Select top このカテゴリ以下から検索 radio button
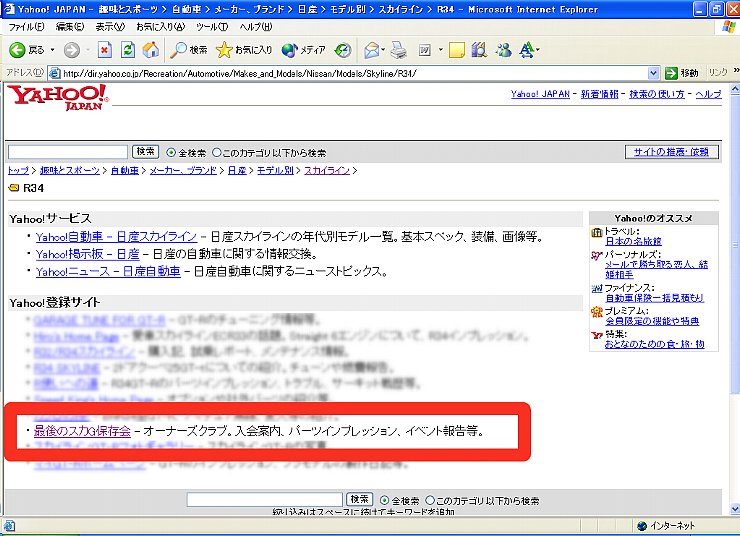Image resolution: width=740 pixels, height=536 pixels. click(217, 152)
